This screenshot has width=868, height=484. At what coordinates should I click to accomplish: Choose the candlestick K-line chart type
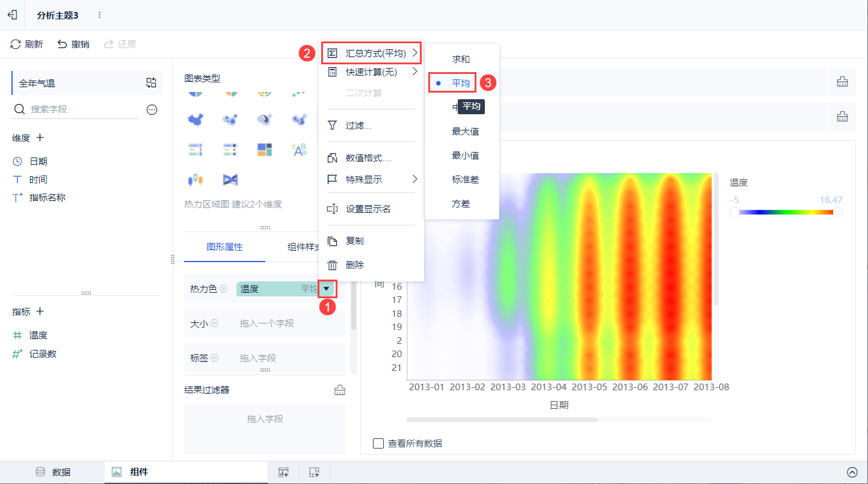195,179
